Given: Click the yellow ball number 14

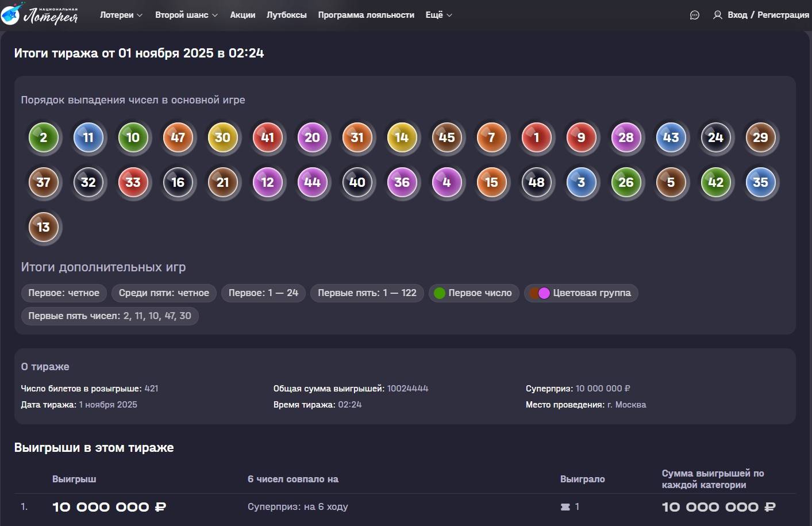Looking at the screenshot, I should (402, 137).
